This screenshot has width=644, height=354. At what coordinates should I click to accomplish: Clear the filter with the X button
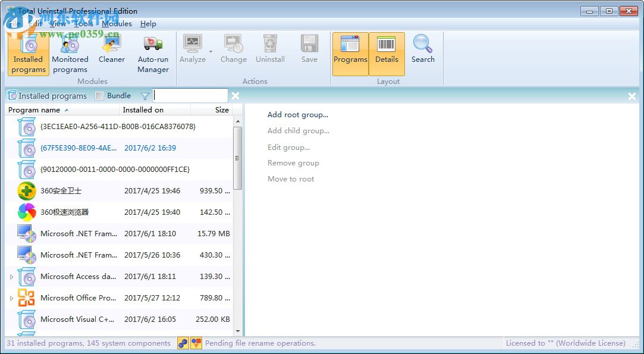point(235,96)
